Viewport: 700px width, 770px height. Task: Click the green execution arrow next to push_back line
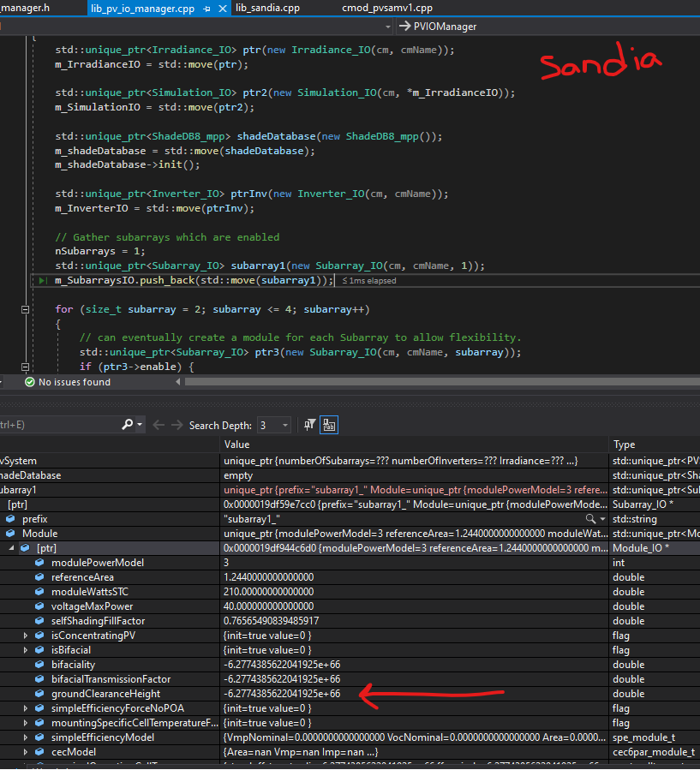point(40,280)
